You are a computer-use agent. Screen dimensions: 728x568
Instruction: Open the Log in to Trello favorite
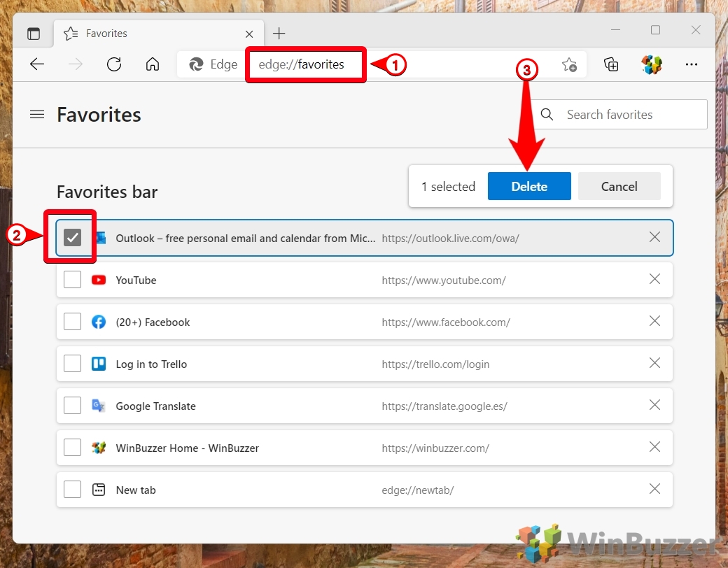151,364
